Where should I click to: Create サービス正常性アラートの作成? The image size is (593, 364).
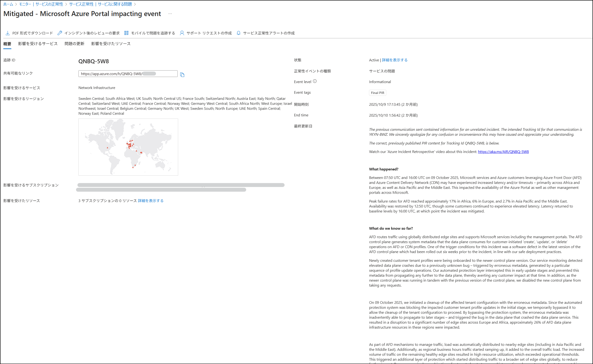point(269,33)
